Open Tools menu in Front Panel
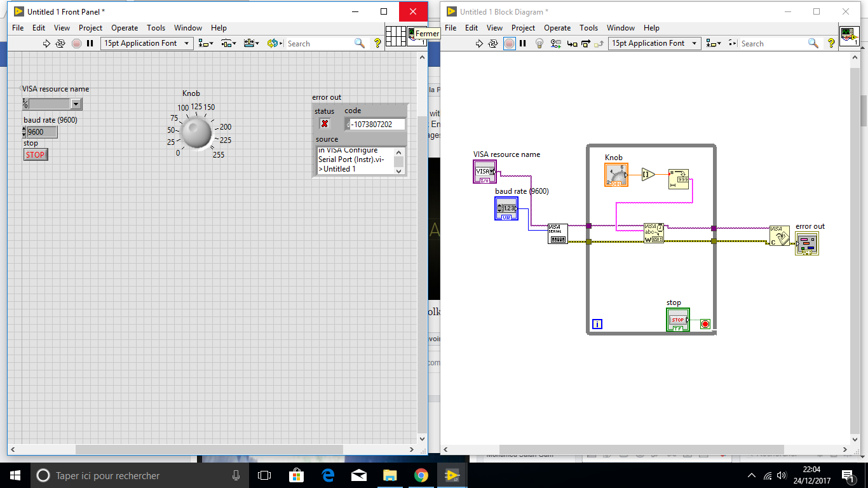868x488 pixels. pos(156,28)
